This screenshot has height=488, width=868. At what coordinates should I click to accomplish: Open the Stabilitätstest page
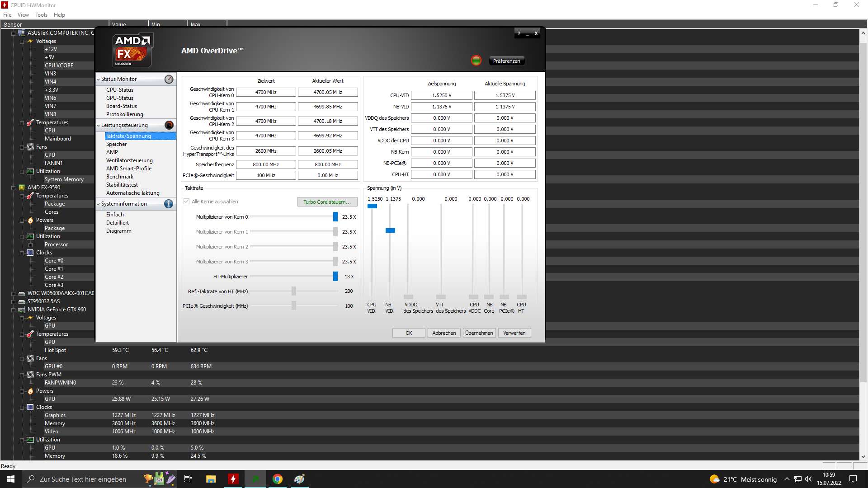(122, 185)
